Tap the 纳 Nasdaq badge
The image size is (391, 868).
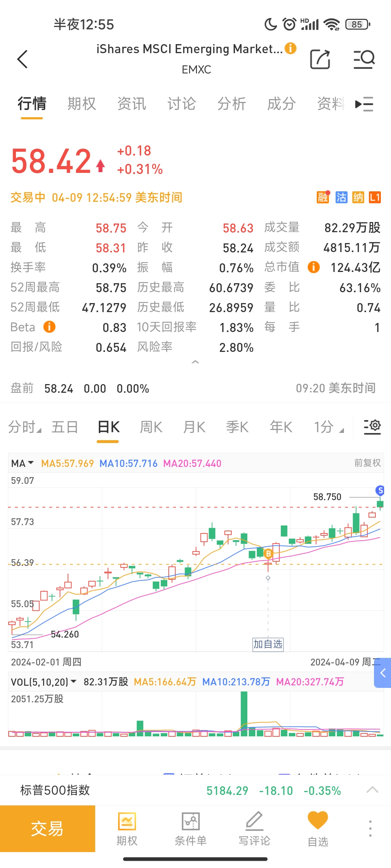point(358,197)
